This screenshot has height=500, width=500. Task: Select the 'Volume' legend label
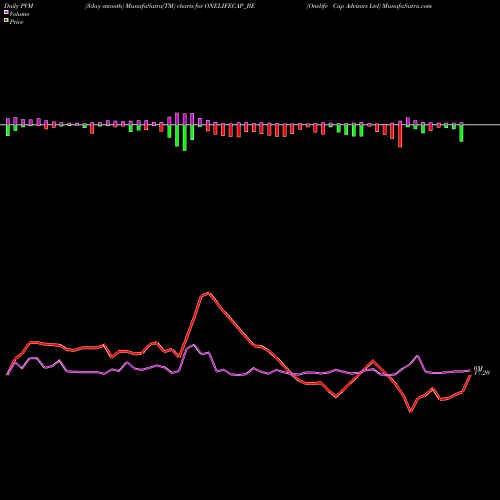pos(19,14)
